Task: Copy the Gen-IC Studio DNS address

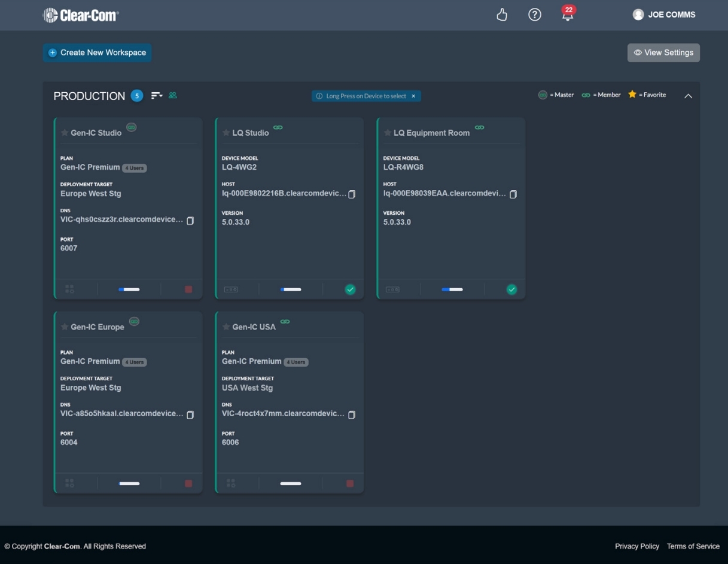Action: (190, 221)
